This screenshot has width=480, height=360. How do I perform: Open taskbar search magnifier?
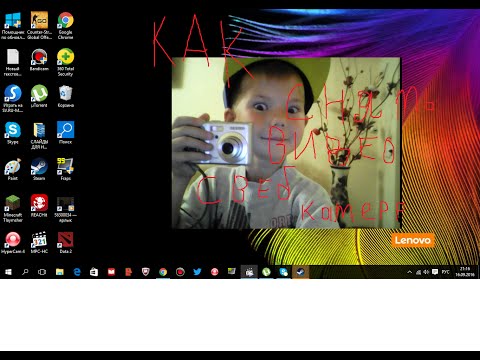point(25,272)
